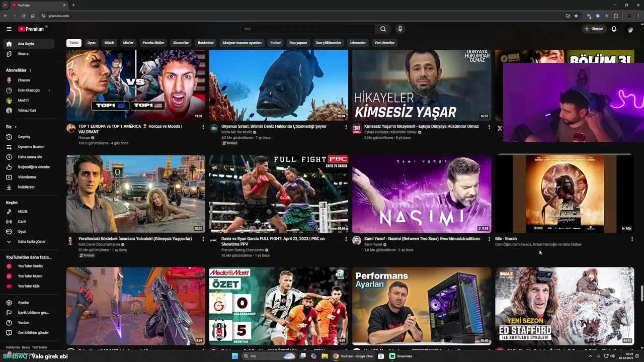
Task: Open Premier Boxing Champions channel link
Action: 243,250
